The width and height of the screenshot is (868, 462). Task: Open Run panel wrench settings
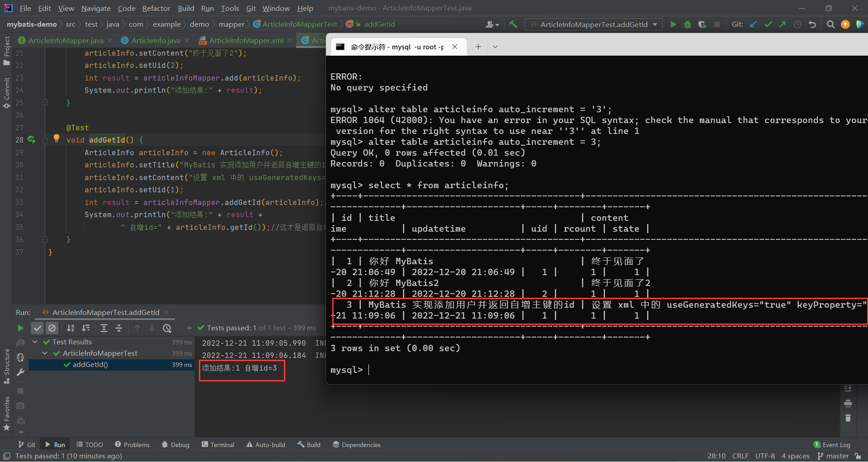coord(20,372)
